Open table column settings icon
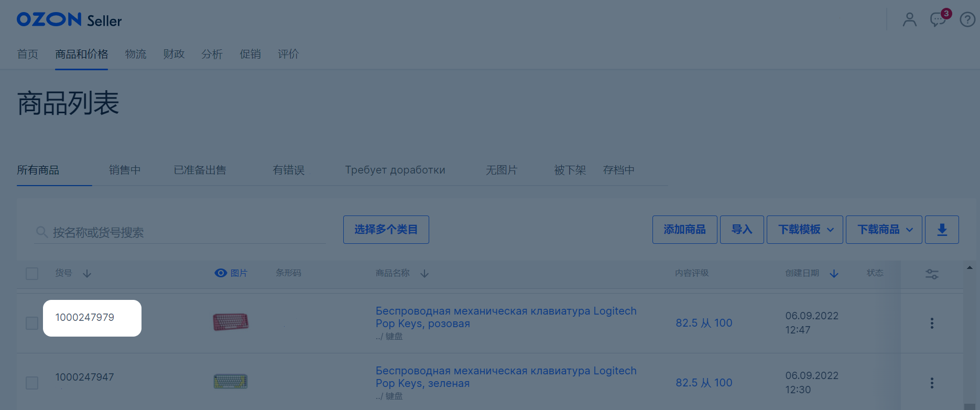Viewport: 980px width, 410px height. 932,274
